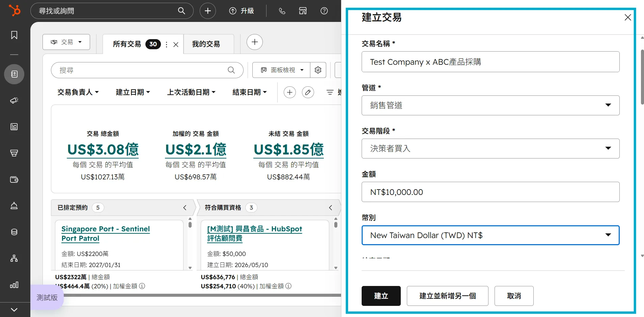
Task: Click the US$3.08億 total amount link
Action: (103, 149)
